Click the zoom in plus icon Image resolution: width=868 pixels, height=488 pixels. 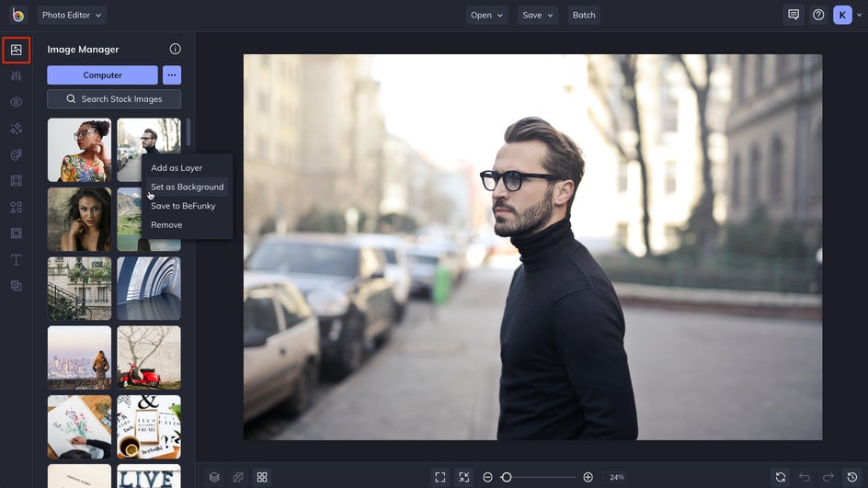[588, 477]
